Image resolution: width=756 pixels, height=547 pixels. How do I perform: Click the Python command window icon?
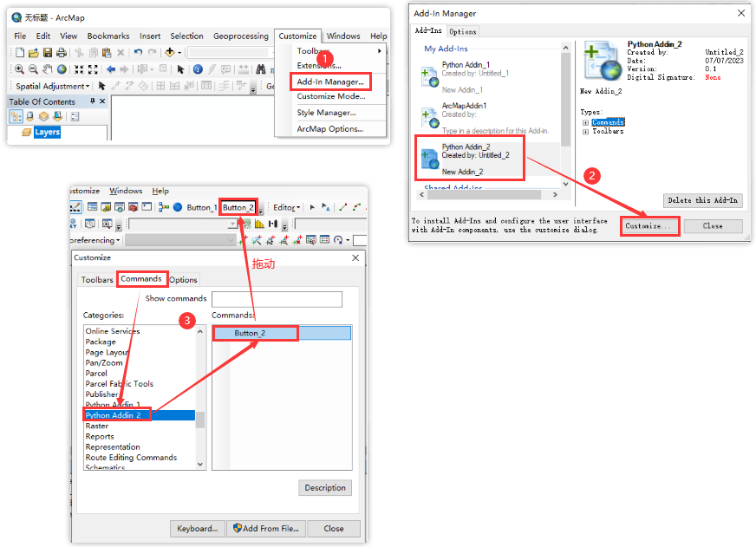click(x=147, y=207)
